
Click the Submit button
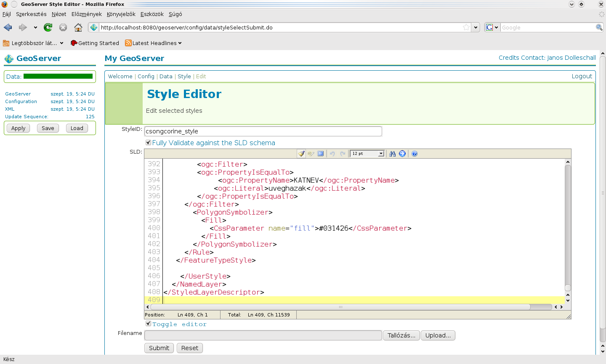click(x=159, y=348)
